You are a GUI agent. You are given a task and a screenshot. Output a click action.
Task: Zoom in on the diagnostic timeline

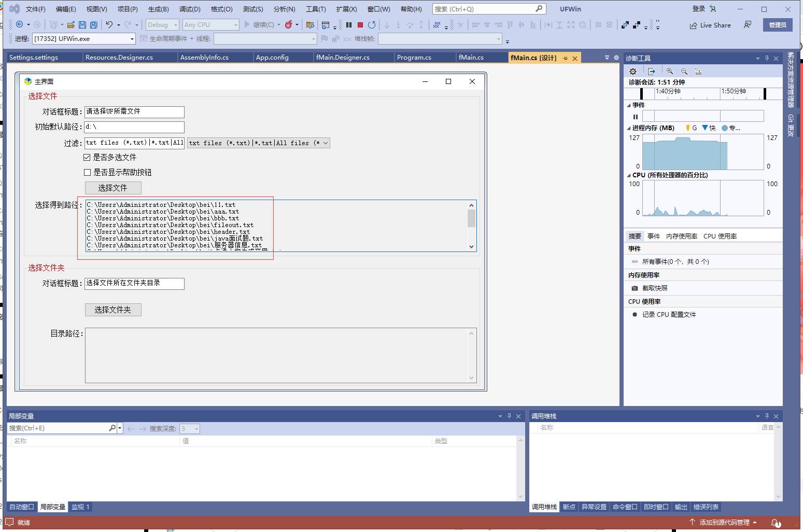coord(670,72)
